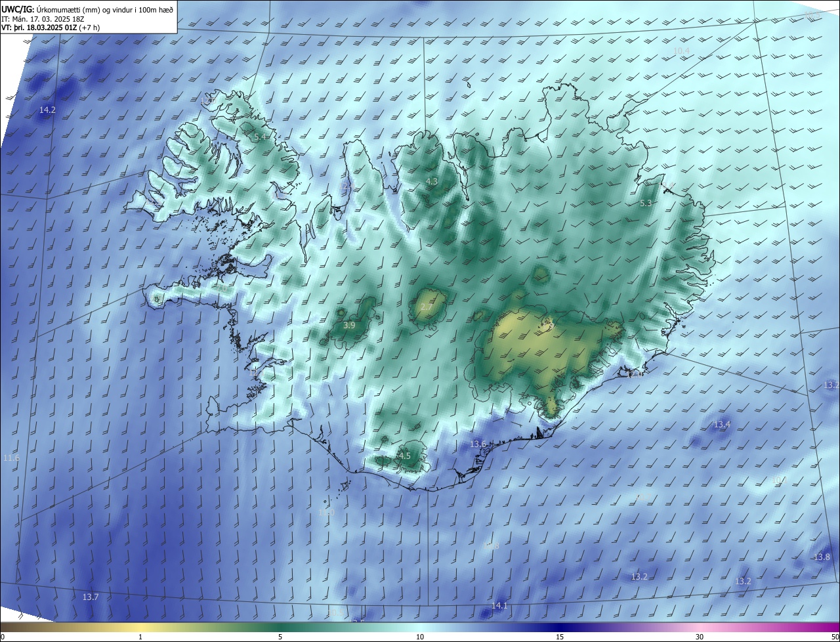The image size is (840, 642).
Task: Click the 11.6 value label
Action: click(11, 458)
